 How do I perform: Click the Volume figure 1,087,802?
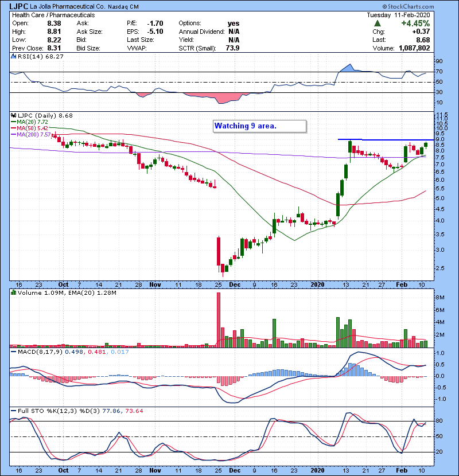tap(414, 48)
